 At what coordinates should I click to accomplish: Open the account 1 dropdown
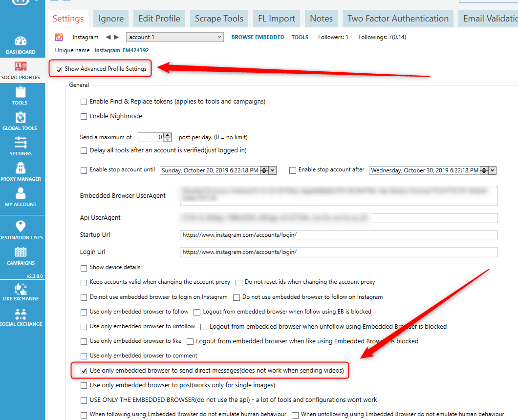click(x=175, y=37)
